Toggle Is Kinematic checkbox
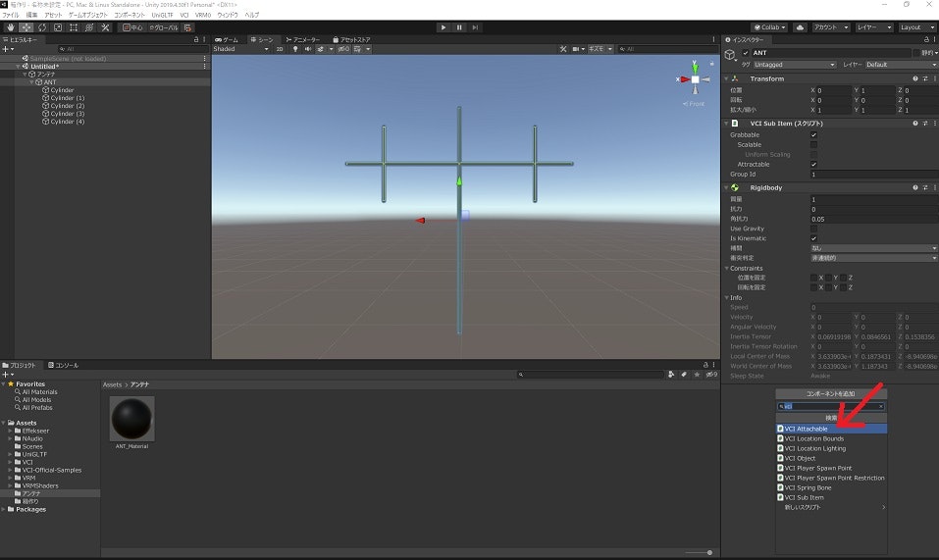Screen dimensions: 939x560 pyautogui.click(x=813, y=238)
